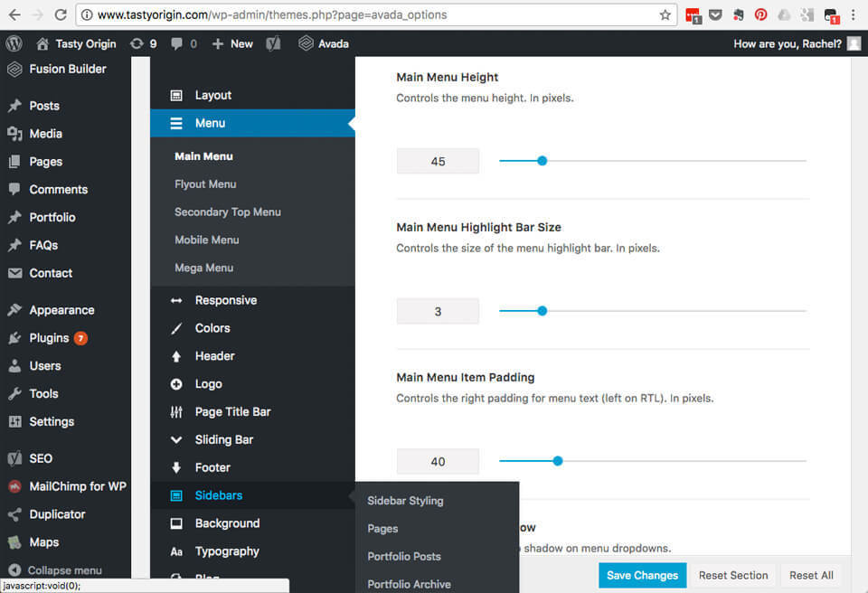This screenshot has height=593, width=868.
Task: Open Comments in admin sidebar
Action: [65, 189]
